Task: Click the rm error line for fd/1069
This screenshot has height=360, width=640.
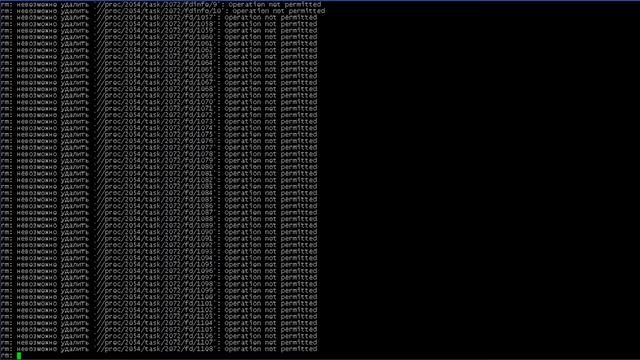Action: (158, 96)
